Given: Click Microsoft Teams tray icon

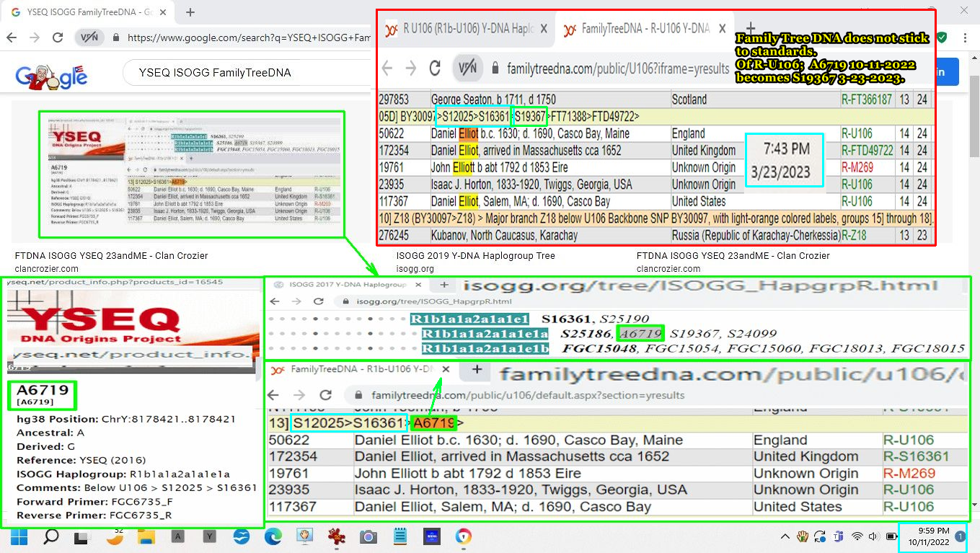Looking at the screenshot, I should (839, 536).
